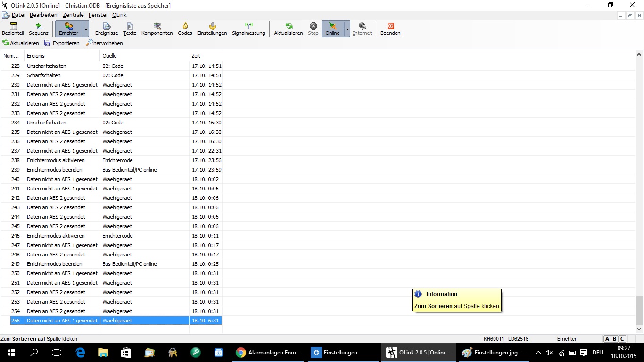Expand the Errichter dropdown arrow

[86, 29]
